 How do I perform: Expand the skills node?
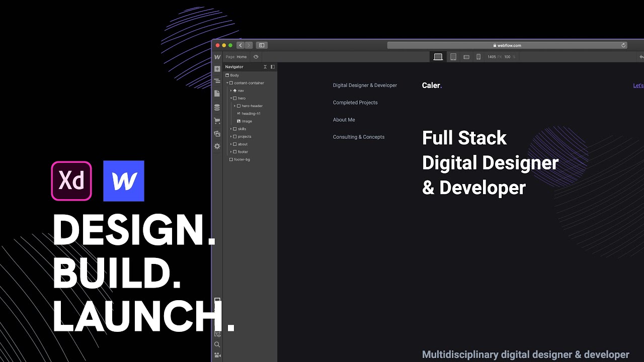click(231, 129)
